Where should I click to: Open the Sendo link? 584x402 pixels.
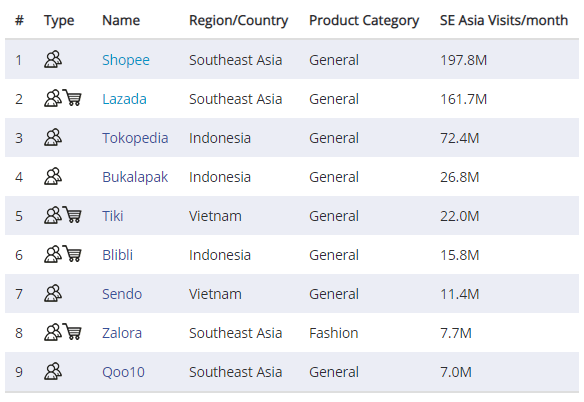(122, 294)
